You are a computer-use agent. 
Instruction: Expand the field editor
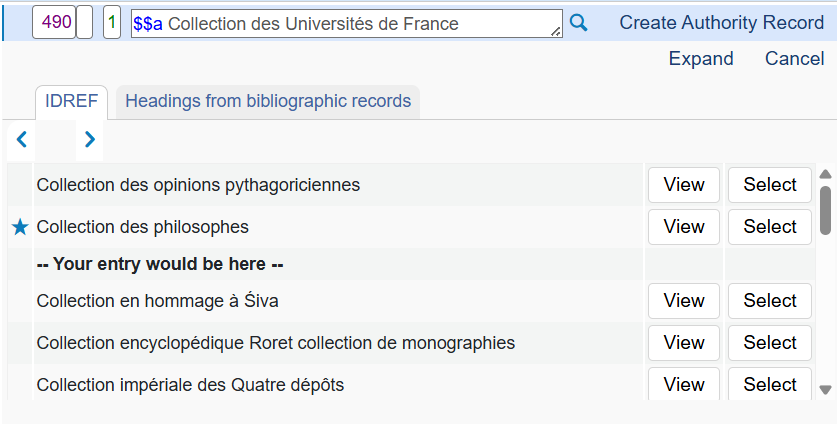pyautogui.click(x=701, y=59)
